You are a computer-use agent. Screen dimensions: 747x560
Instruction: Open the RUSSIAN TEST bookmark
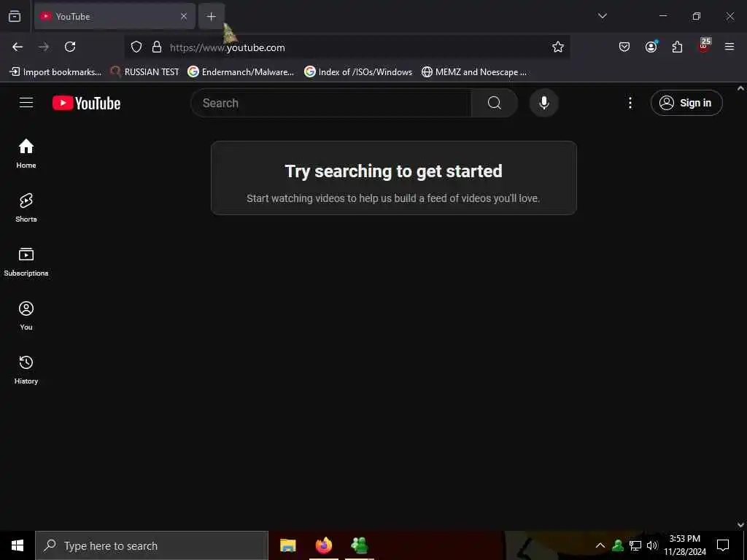tap(144, 72)
